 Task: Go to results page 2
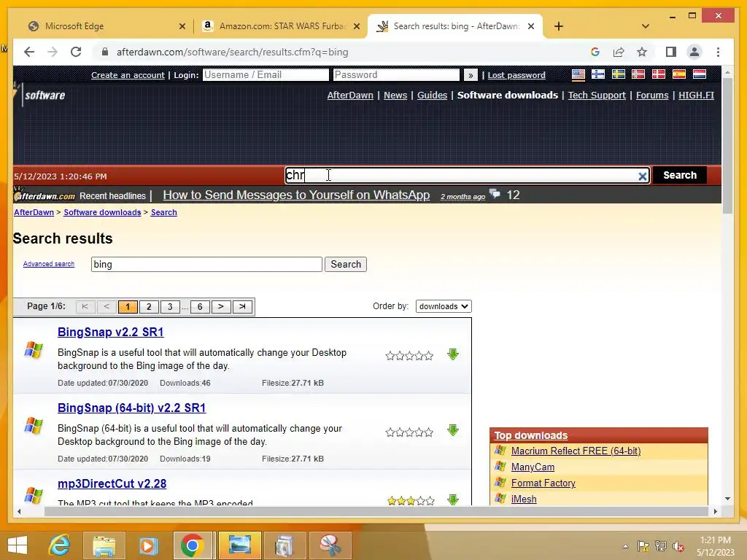coord(149,307)
